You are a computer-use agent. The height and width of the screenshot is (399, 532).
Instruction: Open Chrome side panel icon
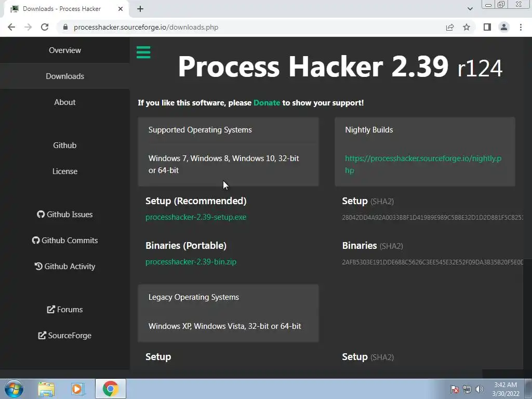(487, 27)
